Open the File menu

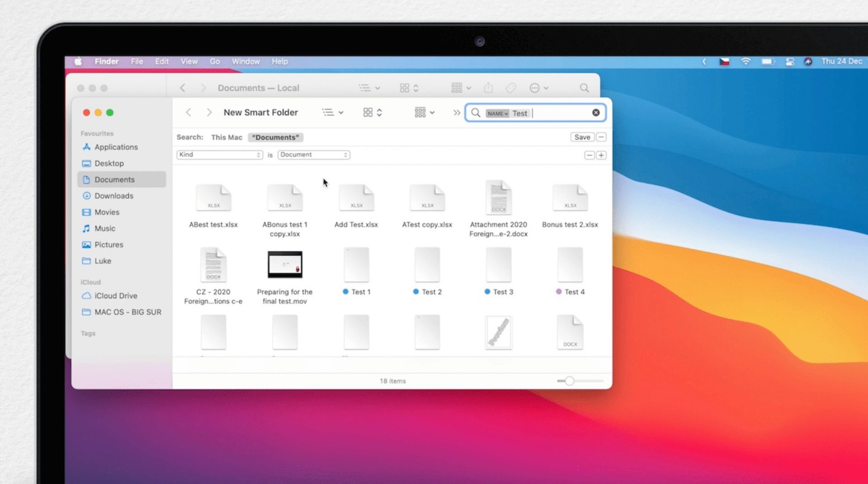click(x=137, y=61)
